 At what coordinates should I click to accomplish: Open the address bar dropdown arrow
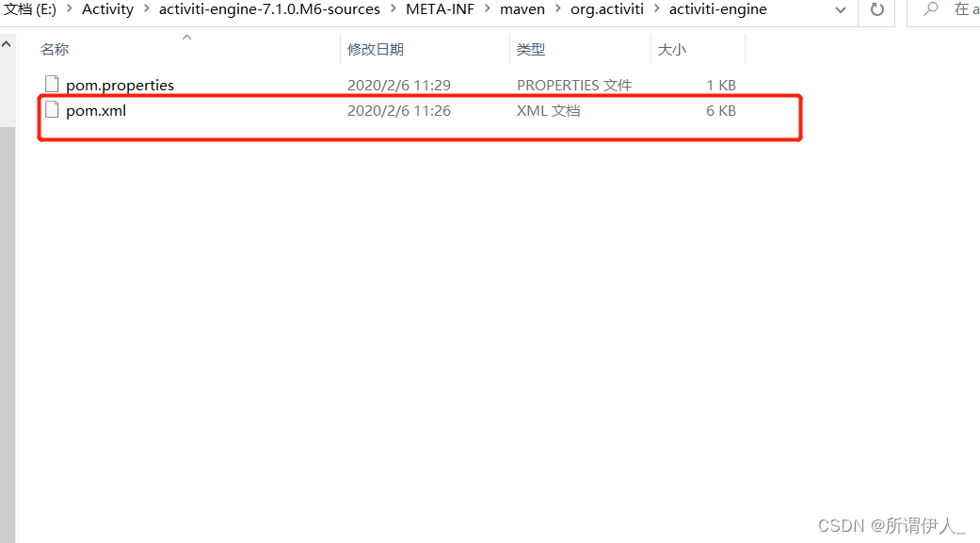pyautogui.click(x=841, y=9)
